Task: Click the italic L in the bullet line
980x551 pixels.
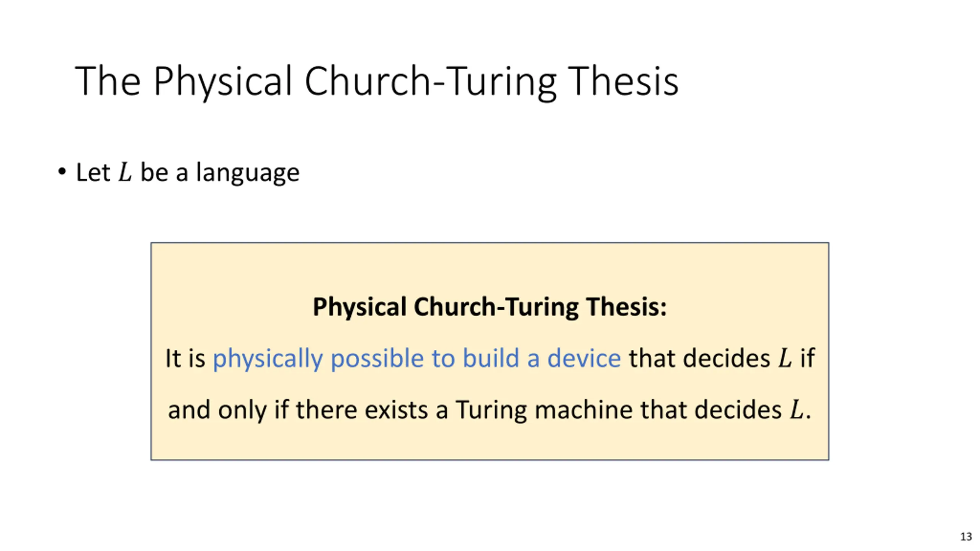Action: point(125,172)
